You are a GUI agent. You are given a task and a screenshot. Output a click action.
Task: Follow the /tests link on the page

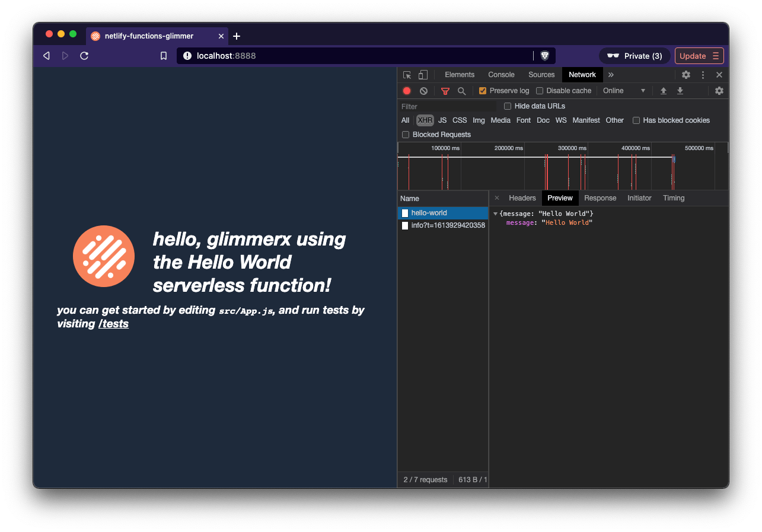tap(113, 324)
